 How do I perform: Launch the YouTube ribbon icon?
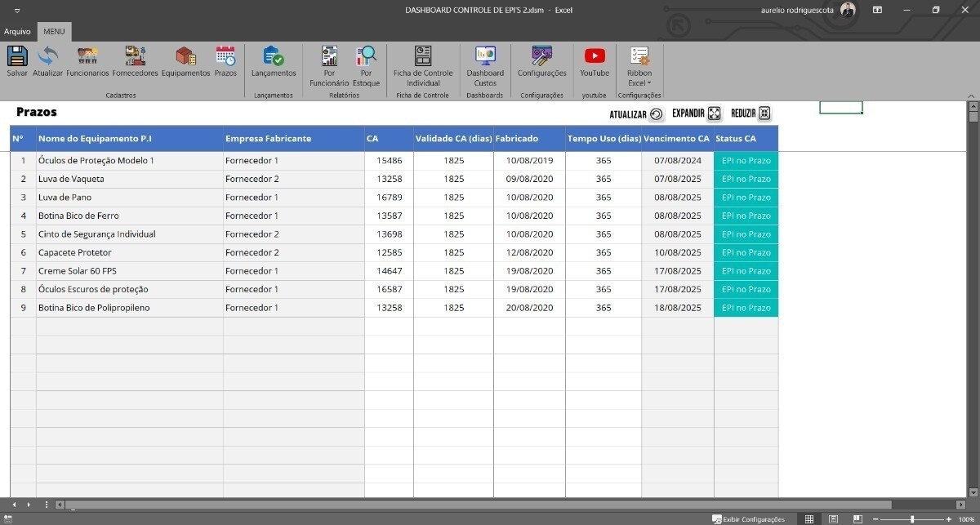595,56
